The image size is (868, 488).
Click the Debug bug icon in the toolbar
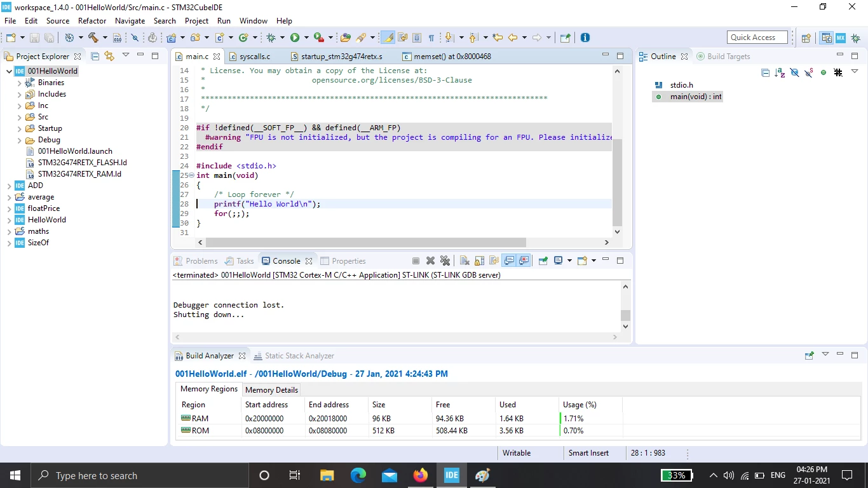point(271,37)
